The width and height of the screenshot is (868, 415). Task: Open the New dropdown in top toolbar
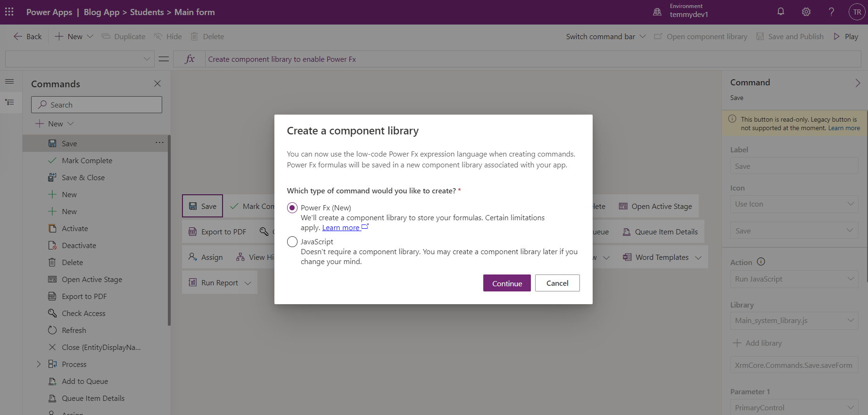(x=74, y=36)
